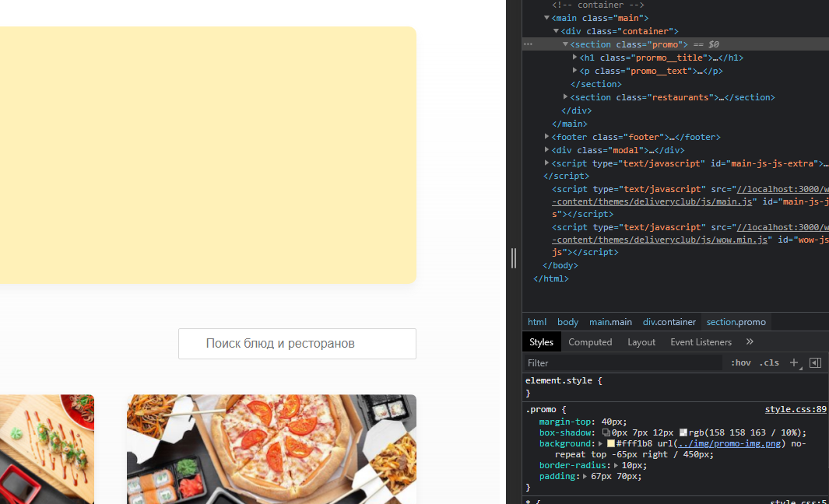This screenshot has width=829, height=504.
Task: Expand the border-radius shorthand property
Action: coord(616,465)
